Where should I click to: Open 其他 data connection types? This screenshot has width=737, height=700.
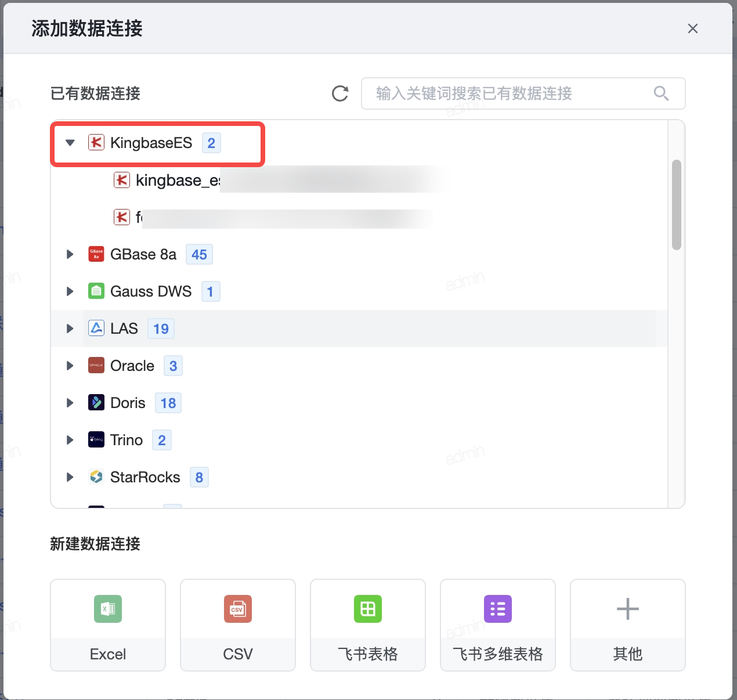point(628,625)
